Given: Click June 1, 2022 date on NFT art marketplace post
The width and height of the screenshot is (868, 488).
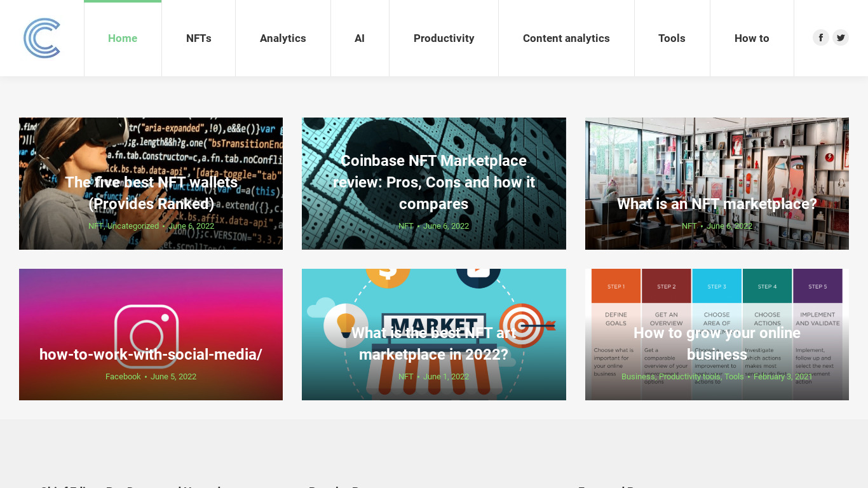Looking at the screenshot, I should (x=446, y=377).
